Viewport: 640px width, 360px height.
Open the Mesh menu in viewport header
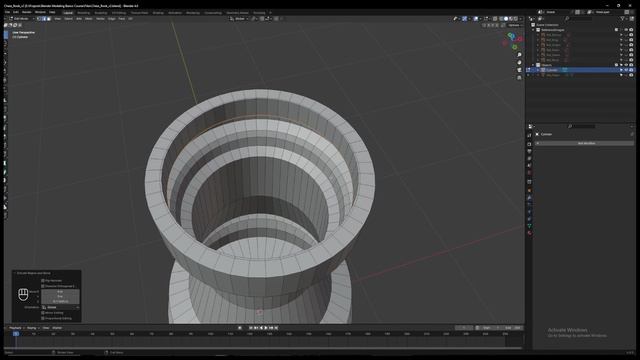tap(89, 19)
